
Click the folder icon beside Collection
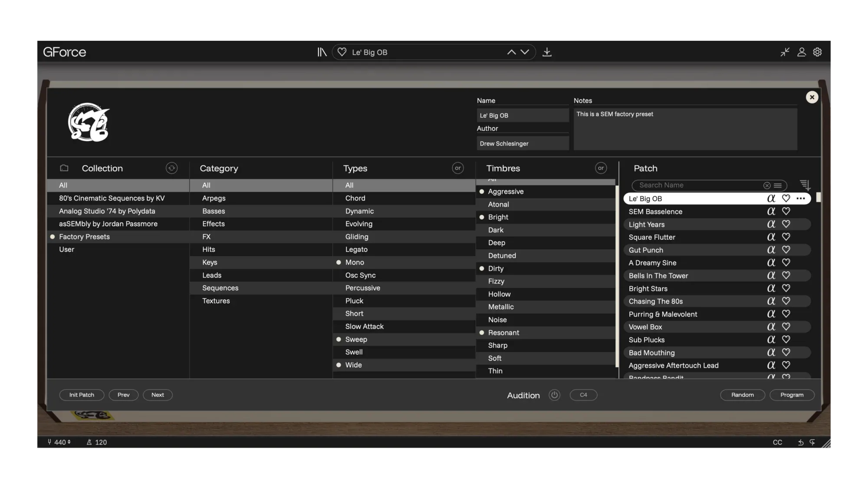coord(64,168)
